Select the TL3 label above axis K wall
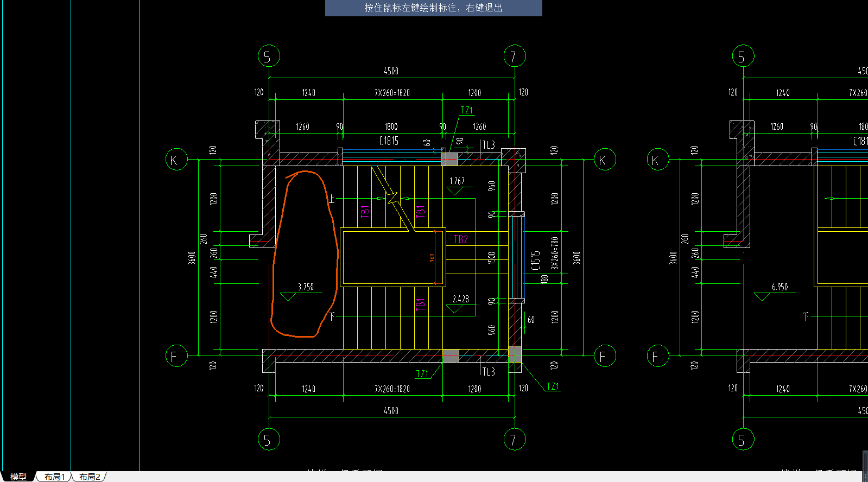Image resolution: width=868 pixels, height=482 pixels. pyautogui.click(x=489, y=145)
